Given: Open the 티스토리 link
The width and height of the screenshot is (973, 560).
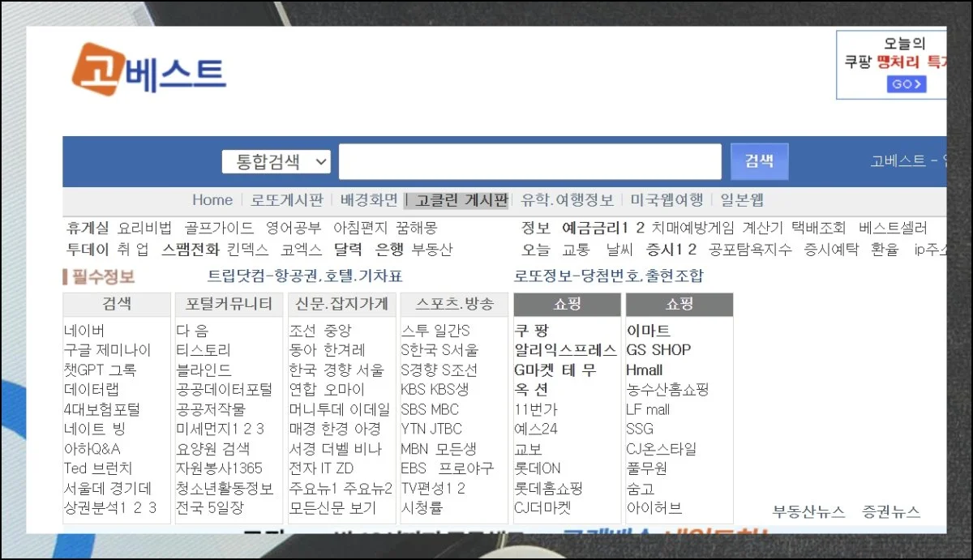Looking at the screenshot, I should (x=204, y=350).
